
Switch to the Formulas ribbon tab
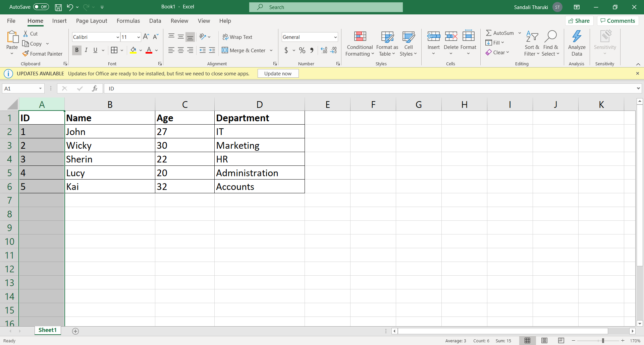coord(128,21)
